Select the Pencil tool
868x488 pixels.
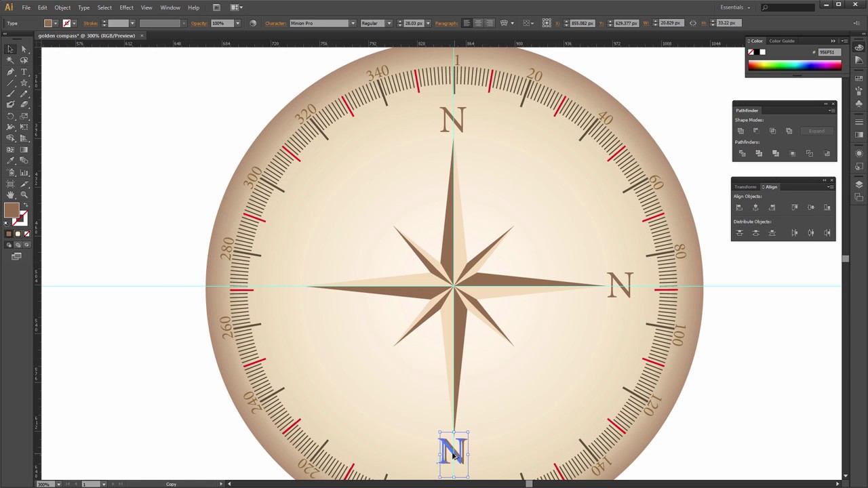pos(24,94)
